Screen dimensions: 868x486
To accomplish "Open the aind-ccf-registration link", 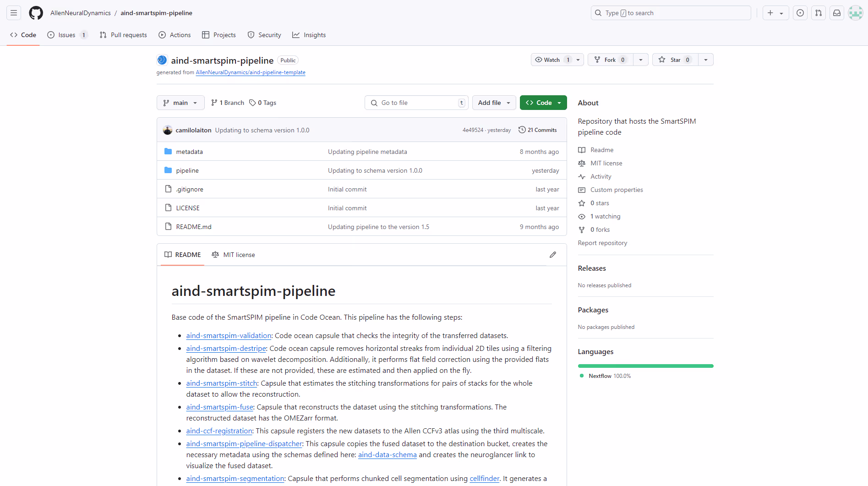I will 219,431.
